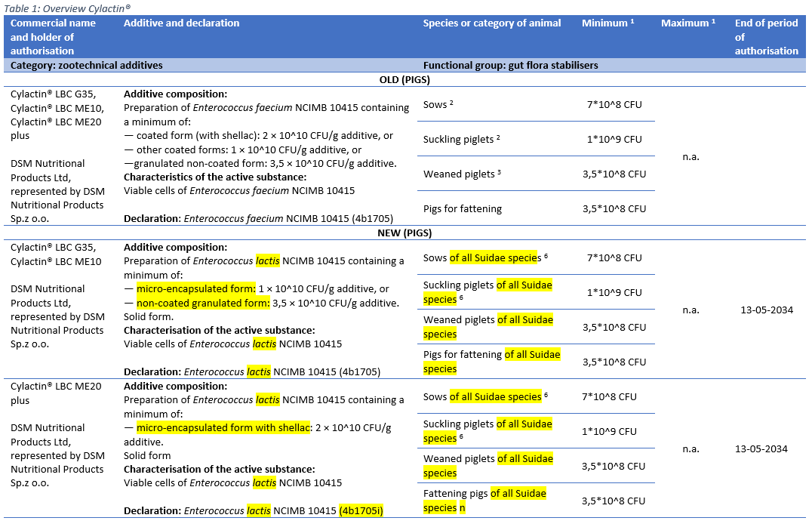
Task: Click 'Pigs for fattening' in the OLD section
Action: pos(462,208)
